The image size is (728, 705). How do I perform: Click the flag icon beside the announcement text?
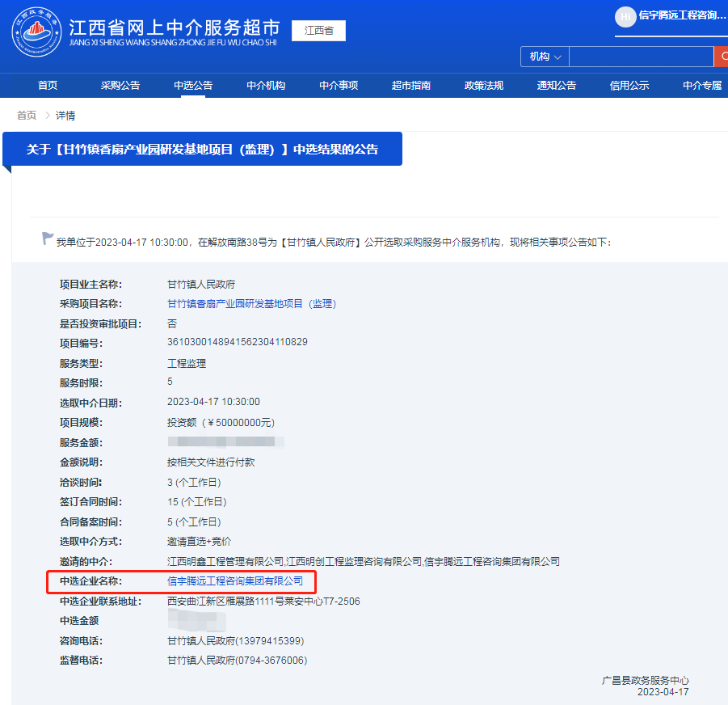48,236
